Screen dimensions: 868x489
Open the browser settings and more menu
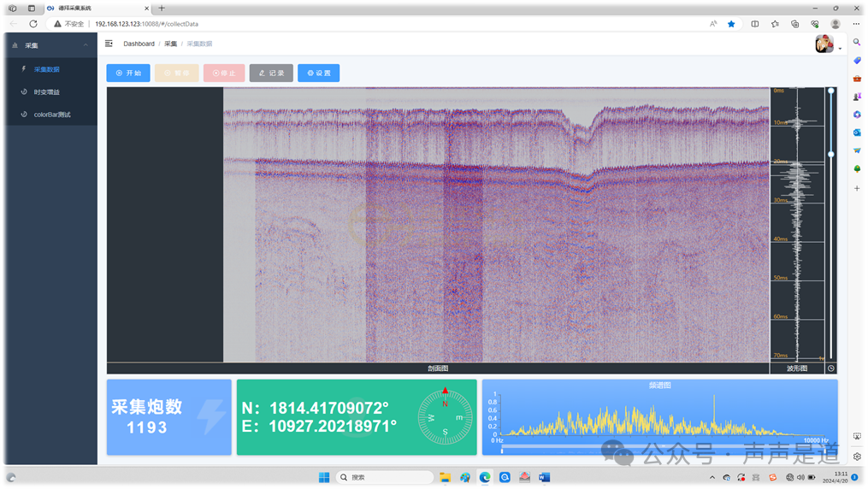(856, 24)
